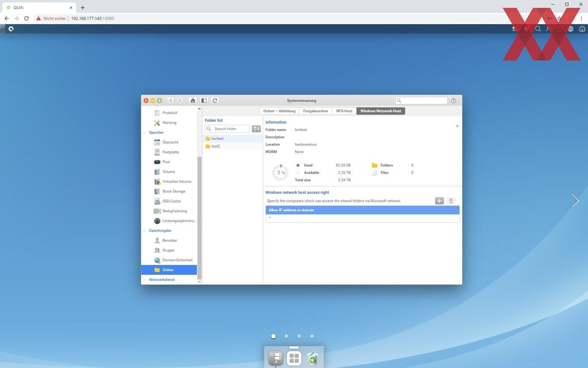The height and width of the screenshot is (368, 588).
Task: Switch to the Freigabeordner tab
Action: click(316, 111)
